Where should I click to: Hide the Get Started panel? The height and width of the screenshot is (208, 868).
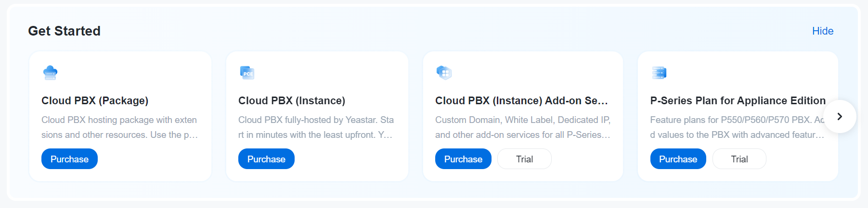point(822,31)
